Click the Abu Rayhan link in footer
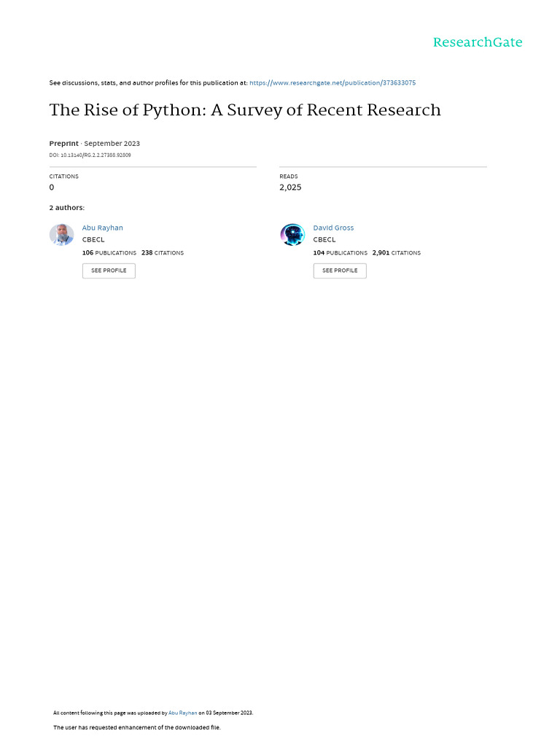 click(183, 713)
